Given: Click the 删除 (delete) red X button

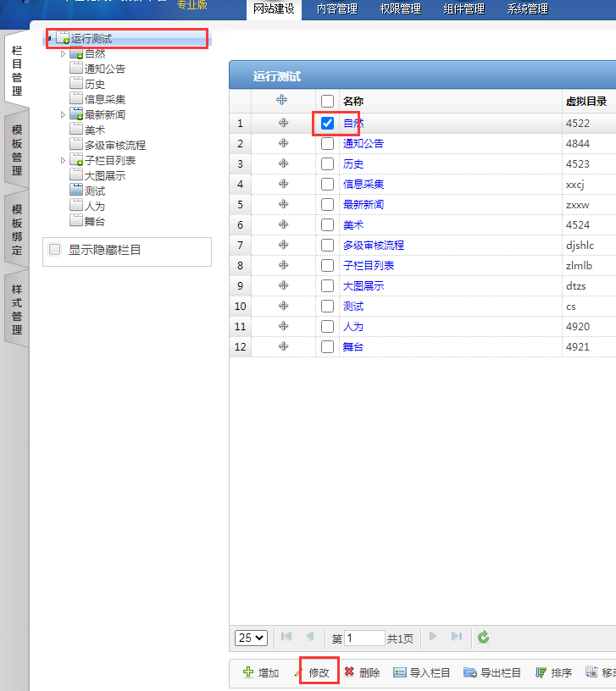Looking at the screenshot, I should [362, 673].
